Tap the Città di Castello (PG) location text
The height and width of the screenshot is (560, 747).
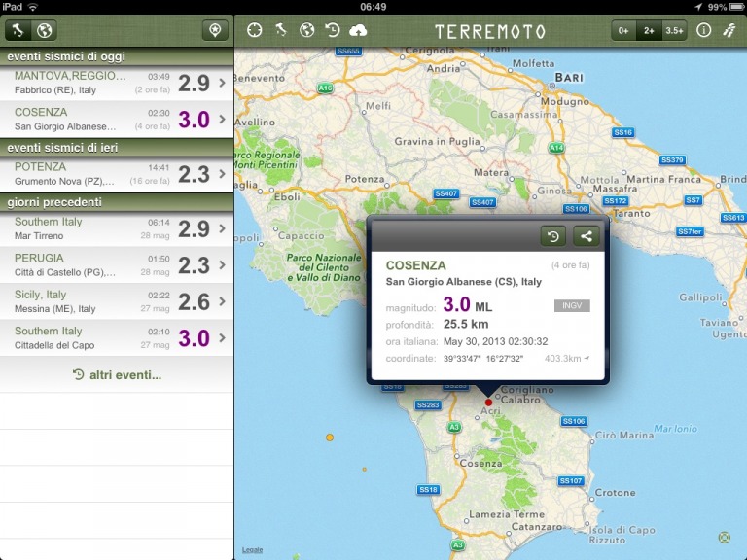pyautogui.click(x=65, y=272)
